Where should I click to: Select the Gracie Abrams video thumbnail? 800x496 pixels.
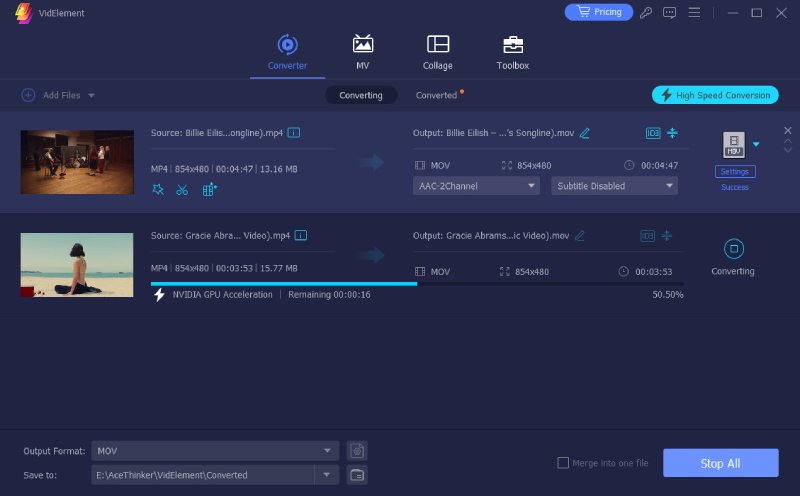tap(77, 265)
